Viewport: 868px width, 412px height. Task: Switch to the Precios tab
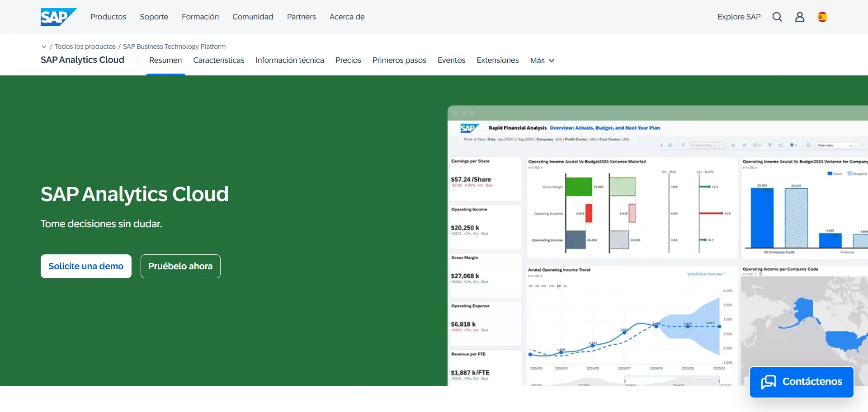[348, 60]
